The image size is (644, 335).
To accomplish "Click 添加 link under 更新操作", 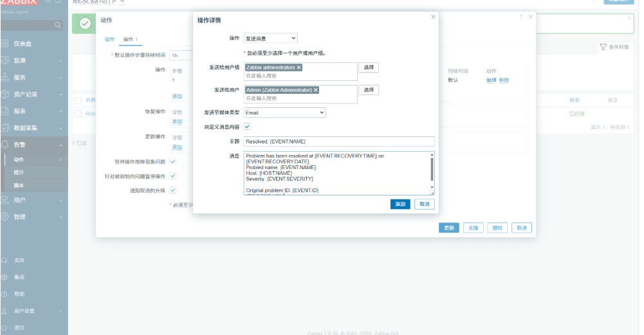I will pos(177,147).
